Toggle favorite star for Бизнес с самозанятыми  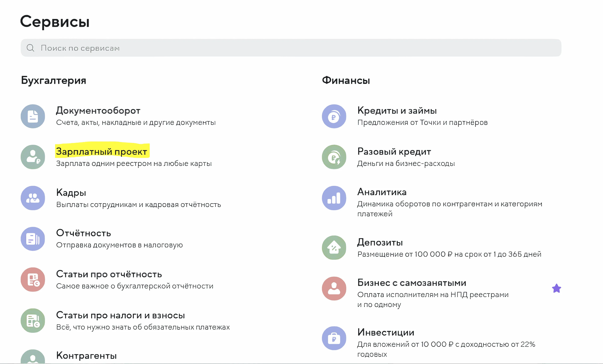click(x=556, y=288)
